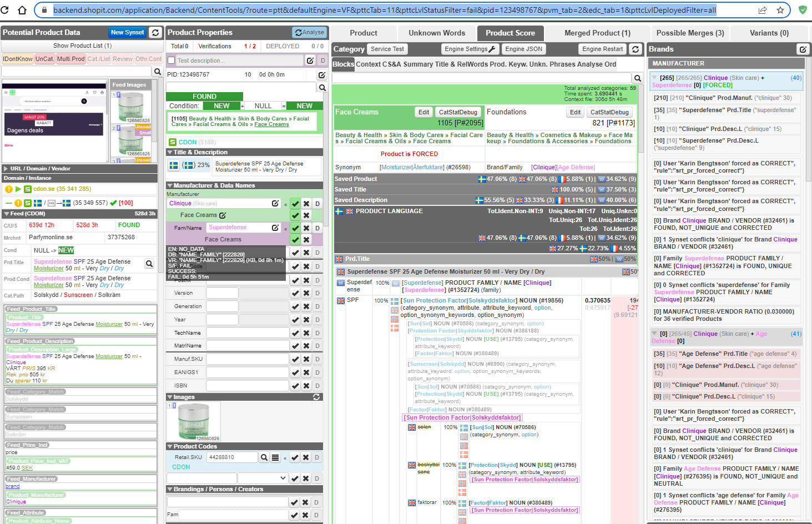Click the refresh icon in the Images section header

point(316,397)
